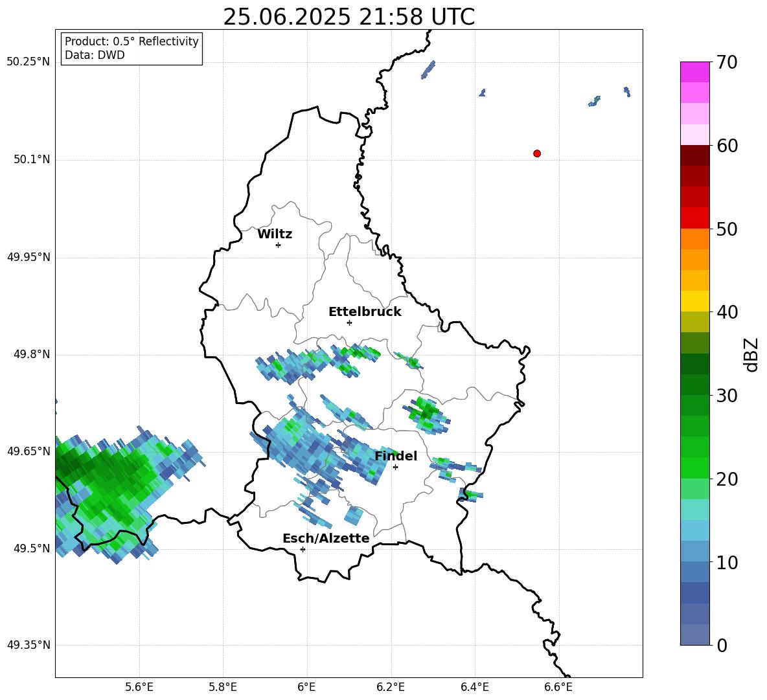Click the 20 tick on the colorbar
This screenshot has width=767, height=700.
pyautogui.click(x=726, y=479)
